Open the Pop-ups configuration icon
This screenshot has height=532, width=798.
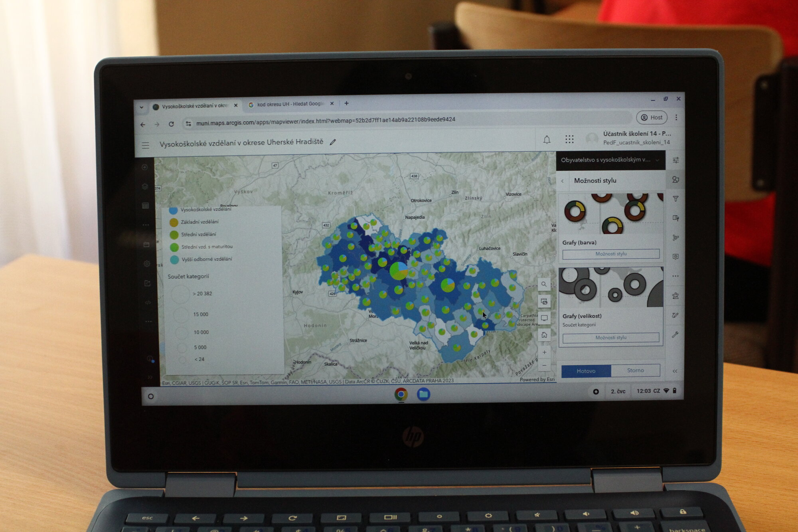pos(676,218)
